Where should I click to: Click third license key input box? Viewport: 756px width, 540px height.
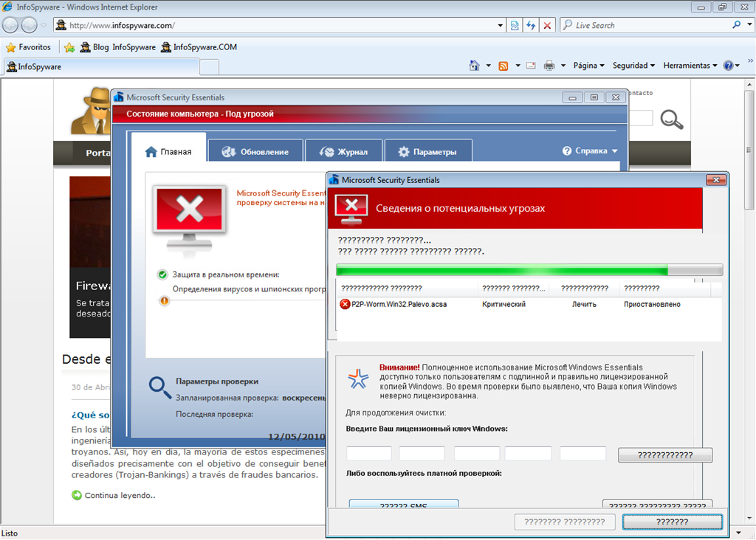[476, 454]
